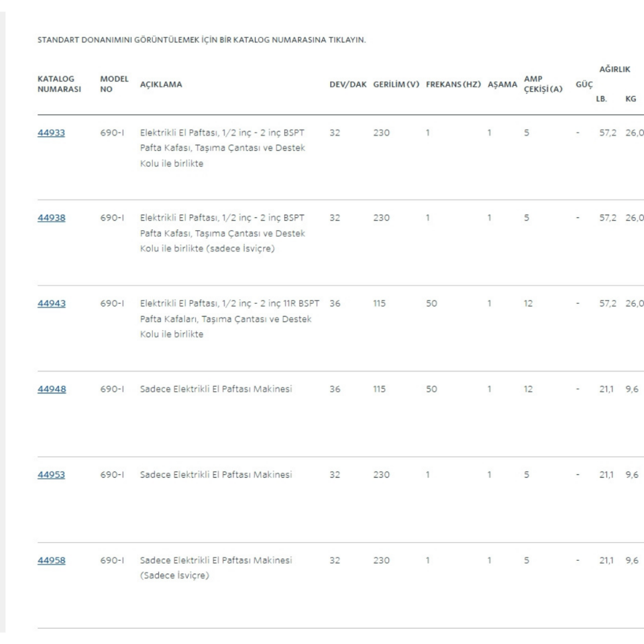Open catalog number 44933 link
Image resolution: width=644 pixels, height=644 pixels.
click(51, 132)
